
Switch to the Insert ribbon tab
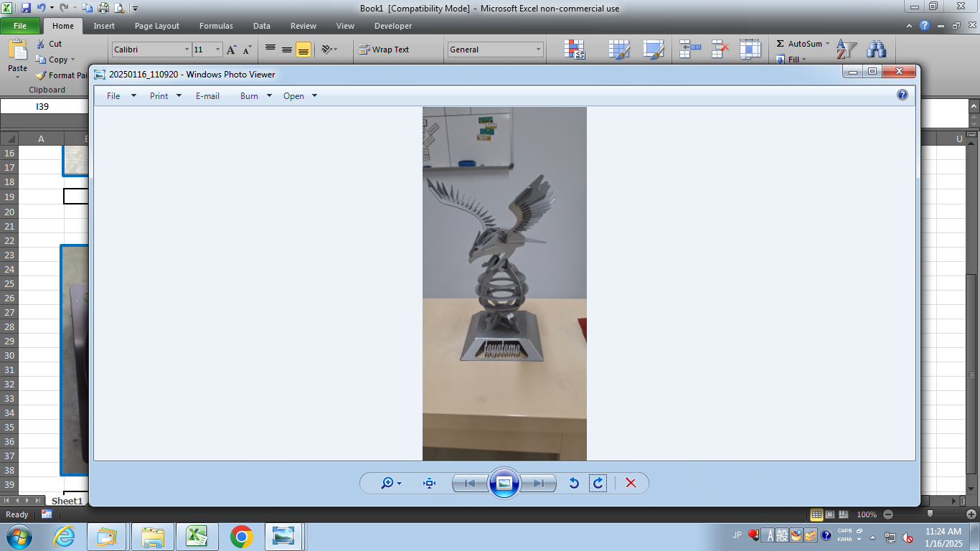coord(104,26)
